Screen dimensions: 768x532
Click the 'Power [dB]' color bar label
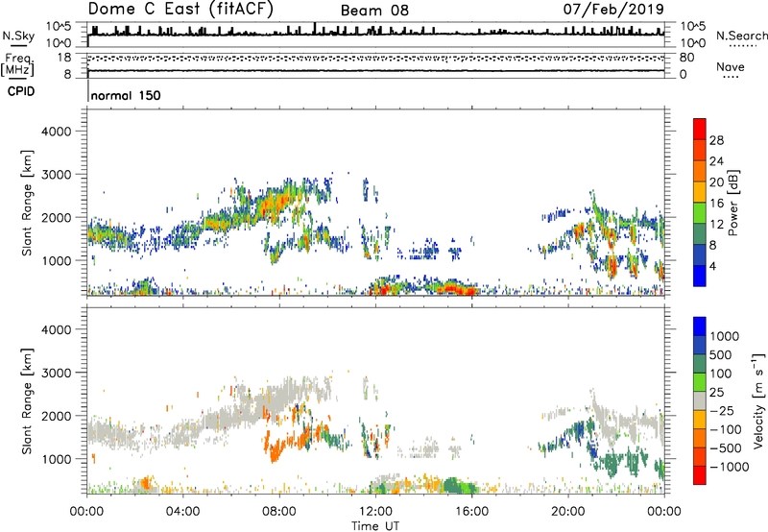point(732,203)
